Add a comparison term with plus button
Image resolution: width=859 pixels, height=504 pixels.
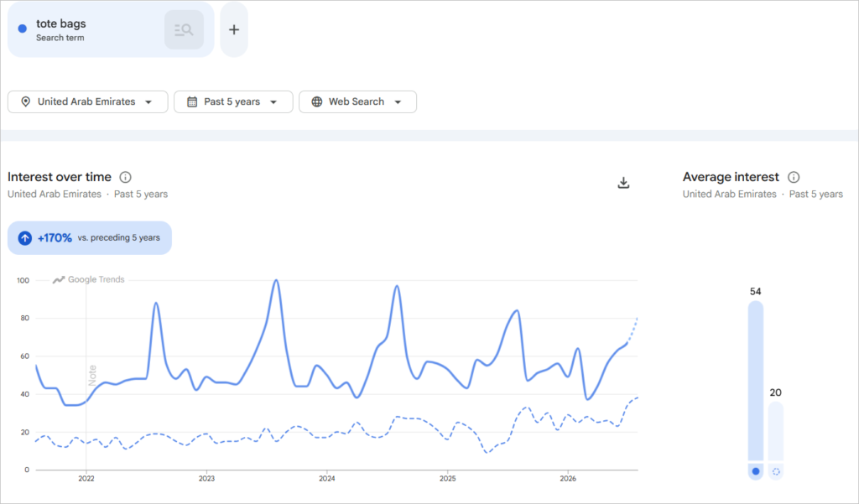click(x=234, y=29)
